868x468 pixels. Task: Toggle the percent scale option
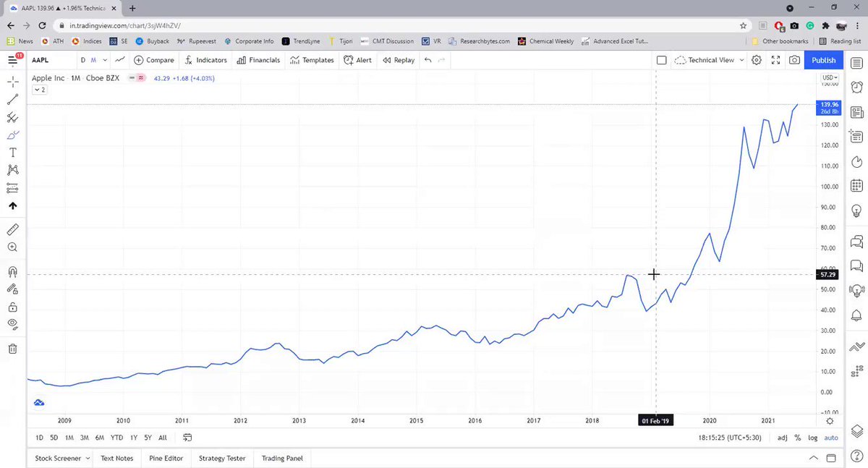tap(798, 438)
